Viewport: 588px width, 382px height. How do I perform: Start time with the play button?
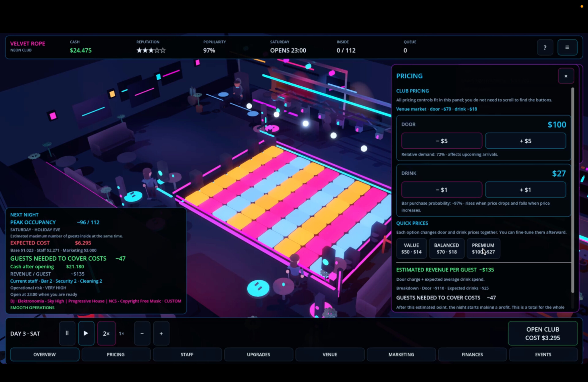point(86,333)
